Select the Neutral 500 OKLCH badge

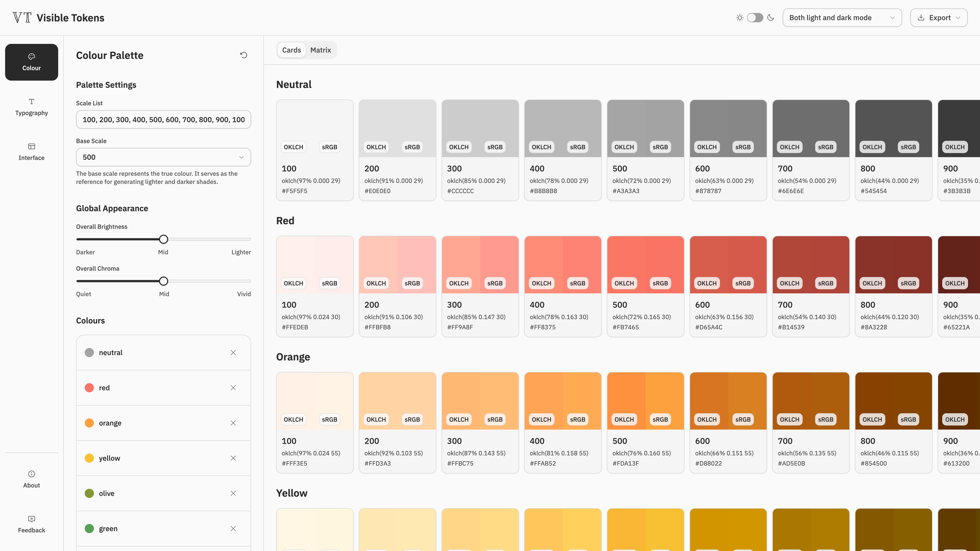tap(624, 147)
